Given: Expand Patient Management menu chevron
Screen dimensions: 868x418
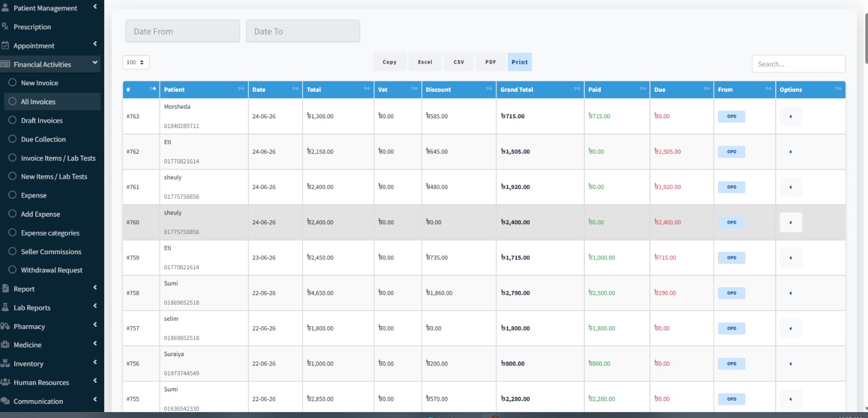Looking at the screenshot, I should (95, 7).
